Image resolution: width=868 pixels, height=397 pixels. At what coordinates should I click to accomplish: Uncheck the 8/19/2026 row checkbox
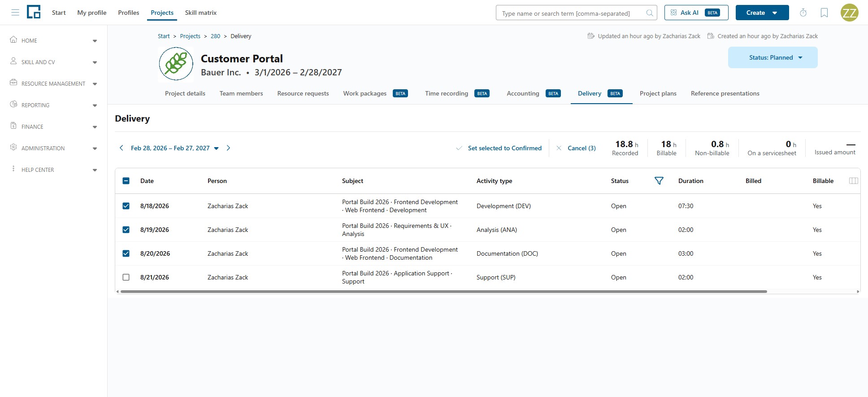(126, 230)
